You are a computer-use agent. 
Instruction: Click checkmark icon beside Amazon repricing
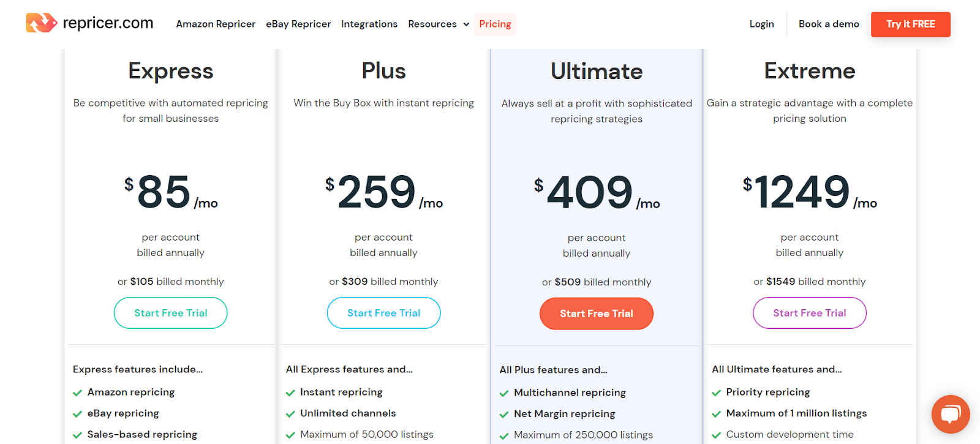tap(78, 393)
